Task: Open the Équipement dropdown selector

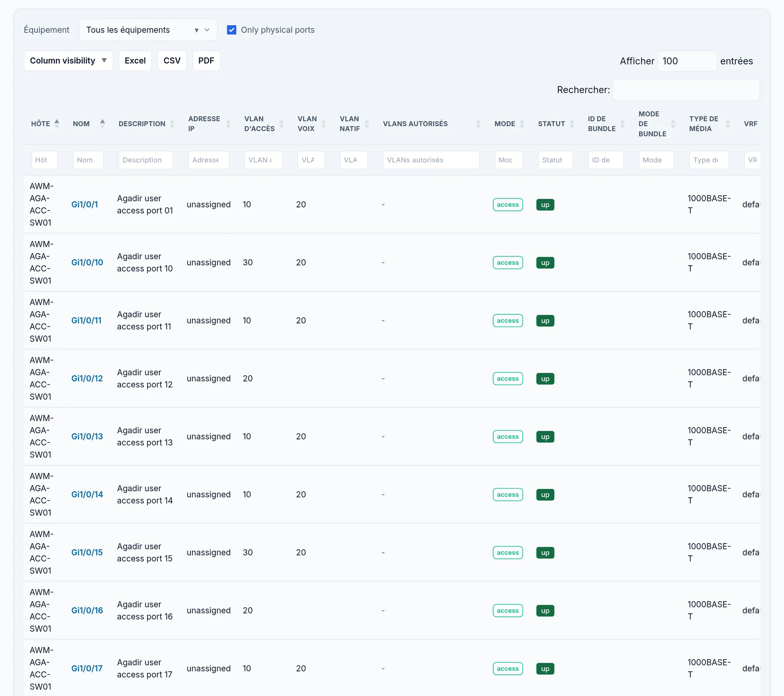Action: [148, 30]
